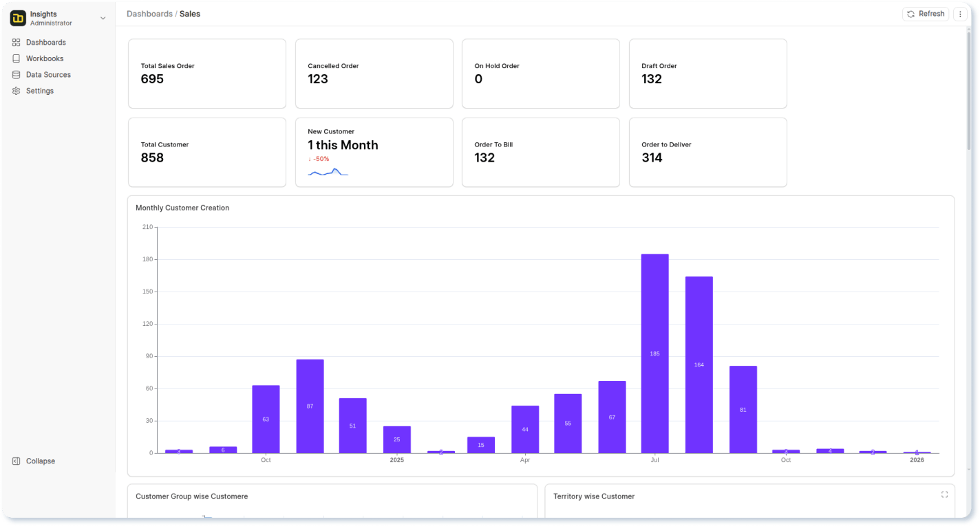Expand the Insights Administrator workspace dropdown

(103, 19)
